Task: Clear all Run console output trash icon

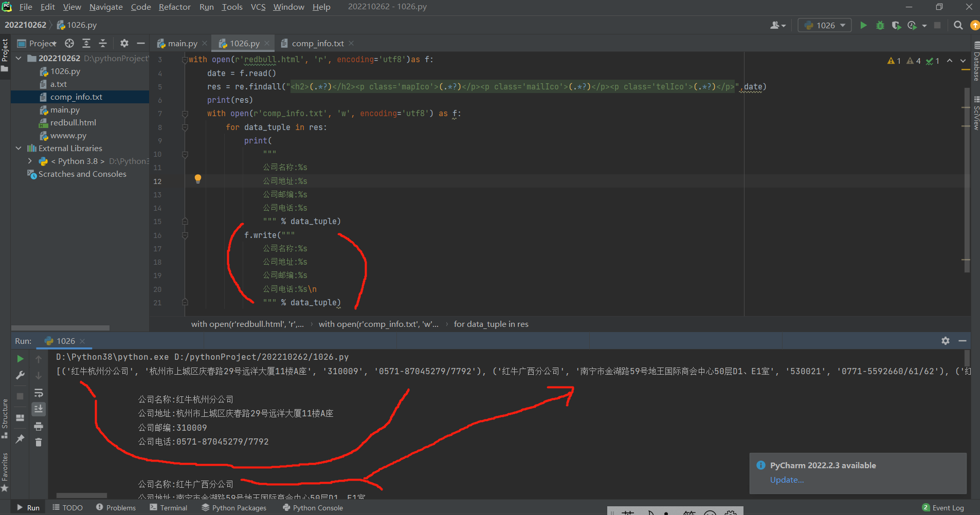Action: 39,442
